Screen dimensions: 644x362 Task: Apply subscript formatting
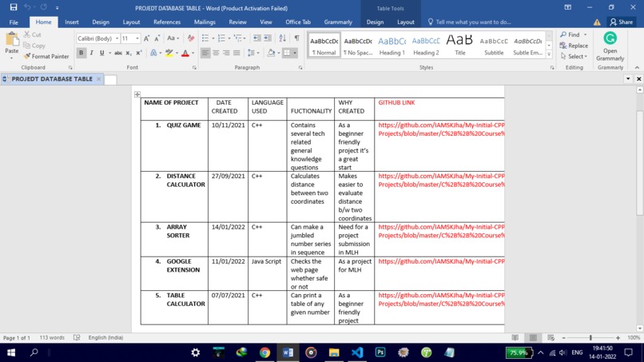pos(129,53)
